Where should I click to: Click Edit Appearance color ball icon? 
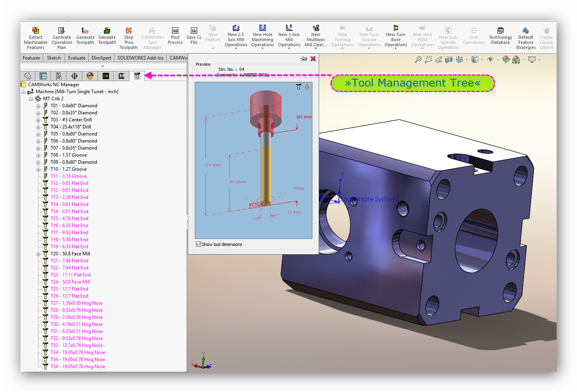506,60
